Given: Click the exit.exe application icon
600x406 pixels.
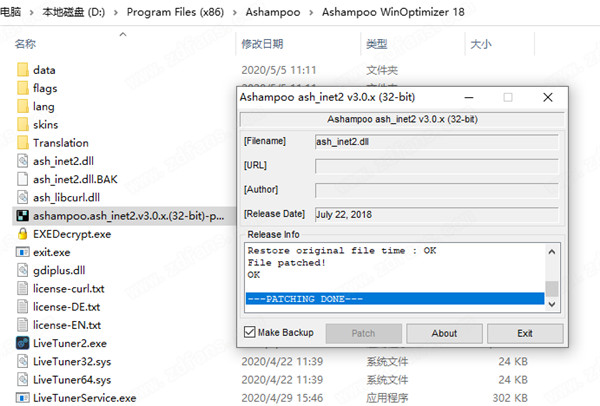Looking at the screenshot, I should [x=23, y=252].
